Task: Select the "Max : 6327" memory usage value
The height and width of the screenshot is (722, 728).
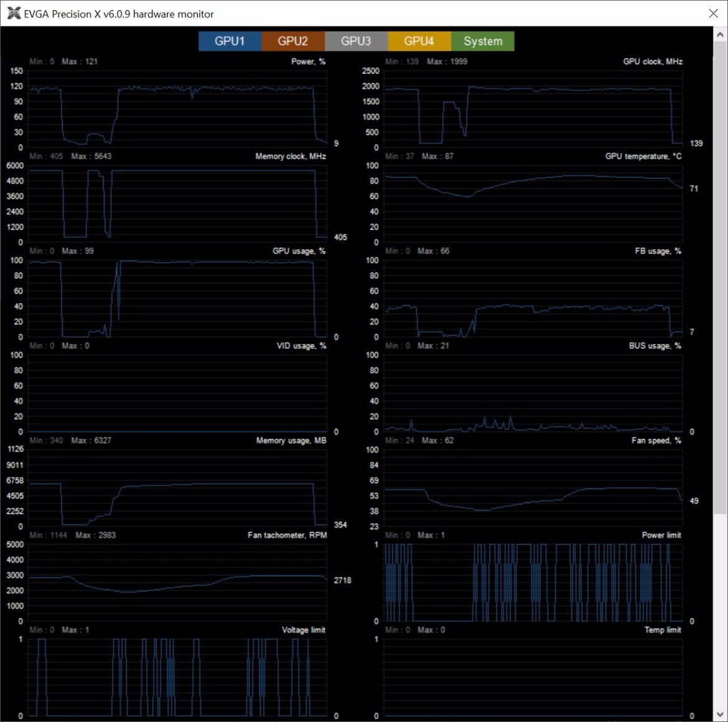Action: tap(91, 440)
